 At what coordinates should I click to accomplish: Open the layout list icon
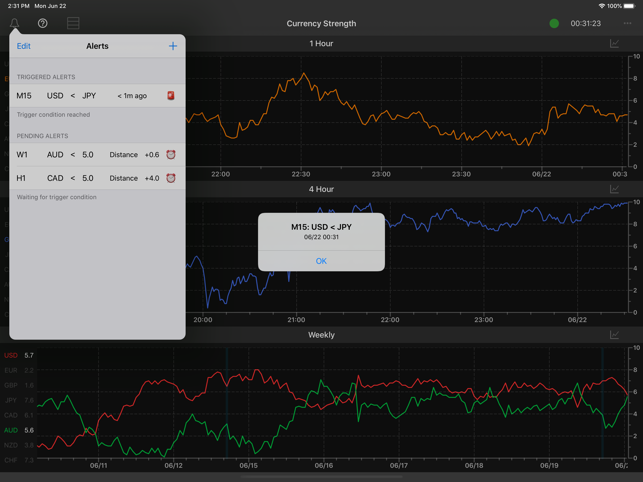[73, 23]
